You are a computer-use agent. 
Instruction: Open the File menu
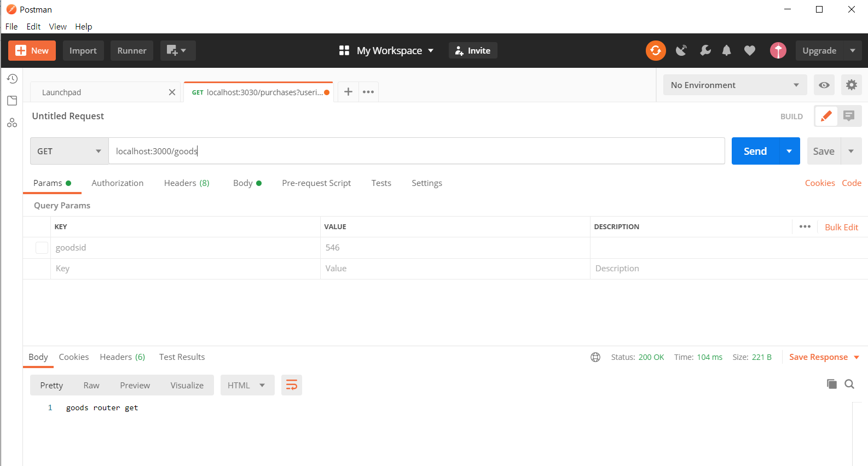coord(11,26)
